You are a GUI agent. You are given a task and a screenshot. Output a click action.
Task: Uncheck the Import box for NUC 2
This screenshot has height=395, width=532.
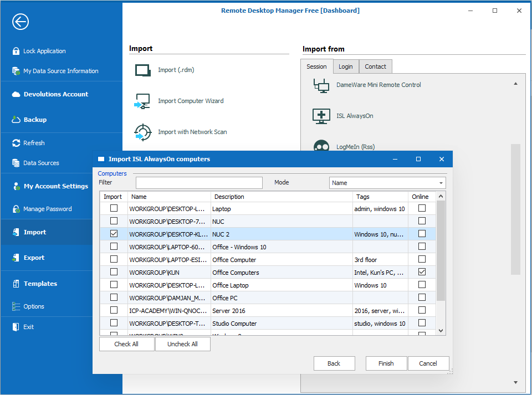coord(114,234)
